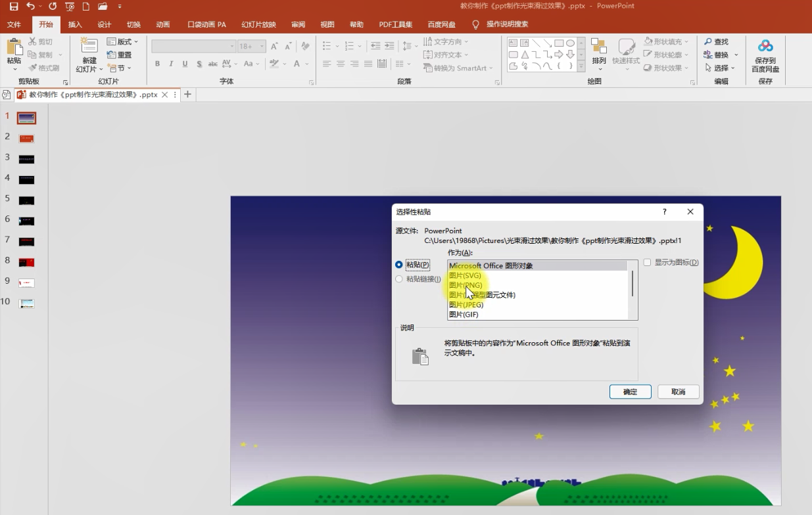Select the 粘贴(P) radio button
The image size is (812, 515).
coord(399,265)
